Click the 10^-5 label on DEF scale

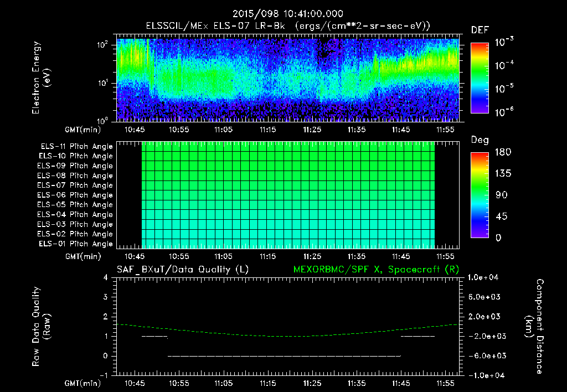504,89
